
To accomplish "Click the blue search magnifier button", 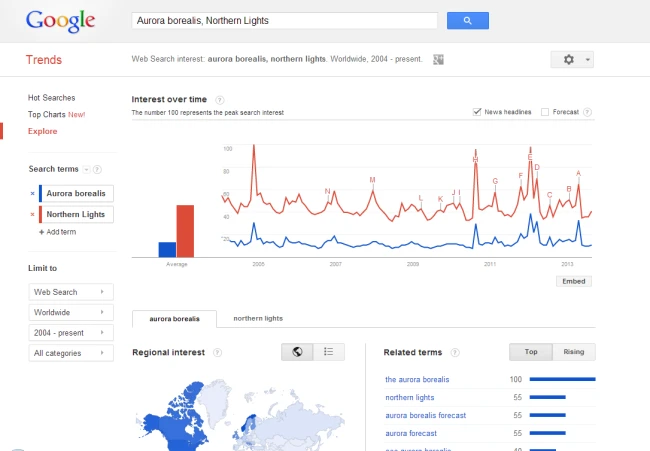I will (x=468, y=21).
